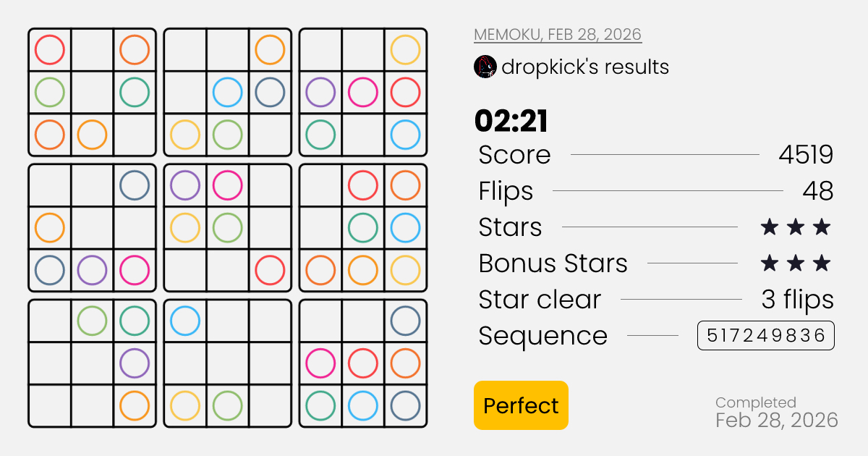This screenshot has height=456, width=868.
Task: Click the pink circle in the bottom-right box
Action: 320,363
